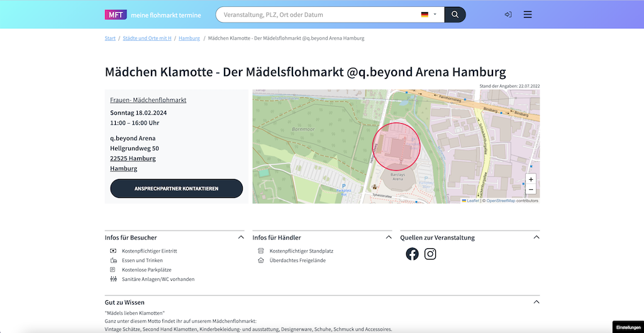Image resolution: width=644 pixels, height=333 pixels.
Task: Open the Facebook source icon
Action: point(412,254)
